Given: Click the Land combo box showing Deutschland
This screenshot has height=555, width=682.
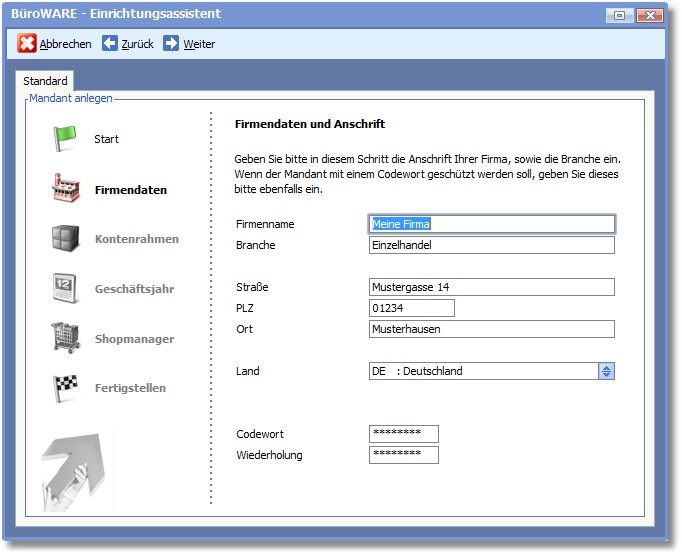Looking at the screenshot, I should [x=482, y=371].
